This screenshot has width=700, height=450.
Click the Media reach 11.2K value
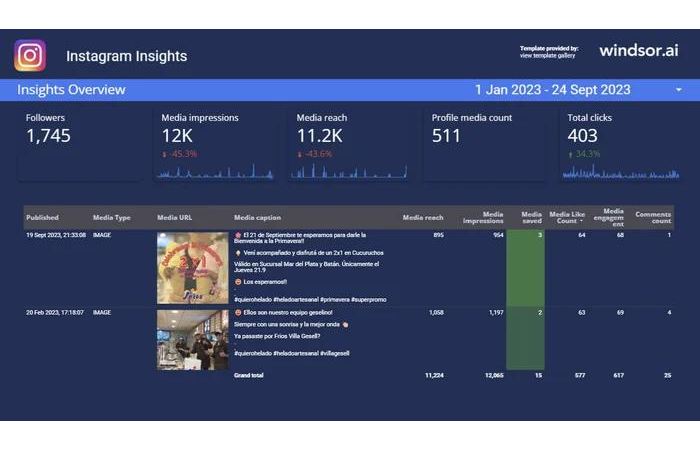[320, 136]
